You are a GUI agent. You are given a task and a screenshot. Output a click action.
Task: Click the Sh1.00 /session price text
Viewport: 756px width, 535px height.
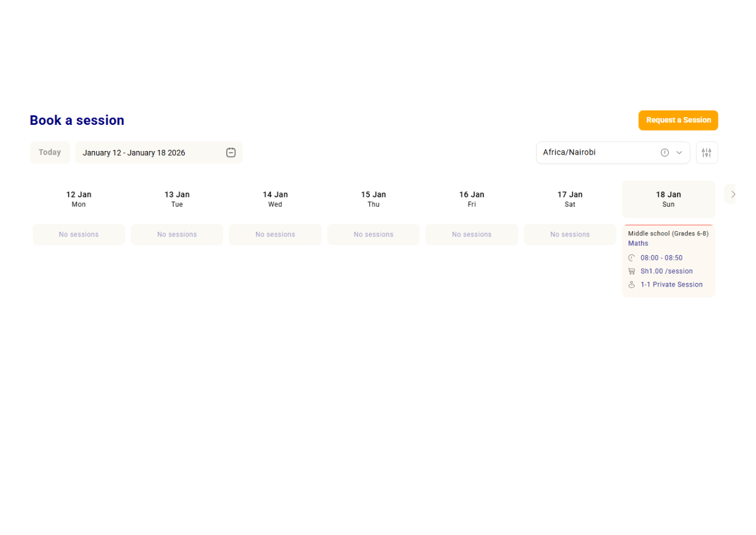click(x=666, y=271)
